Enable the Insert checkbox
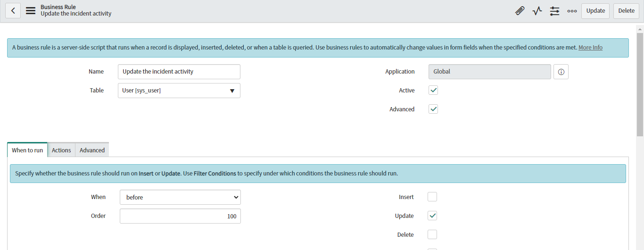The height and width of the screenshot is (250, 644). (432, 197)
